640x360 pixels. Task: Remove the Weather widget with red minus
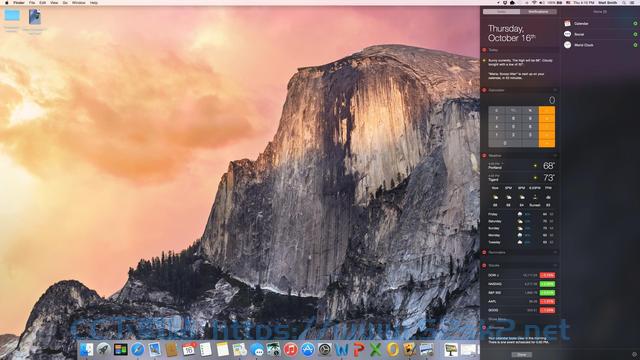coord(484,156)
